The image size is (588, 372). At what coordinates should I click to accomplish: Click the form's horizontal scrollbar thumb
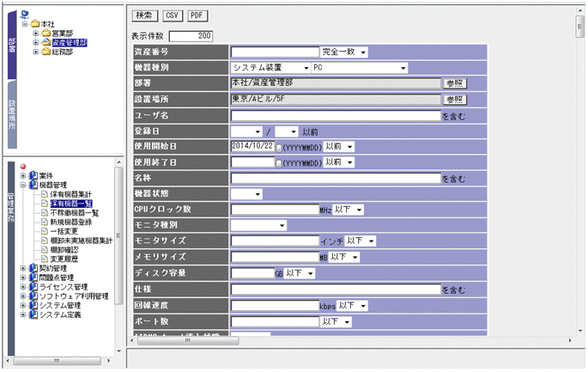[x=188, y=340]
